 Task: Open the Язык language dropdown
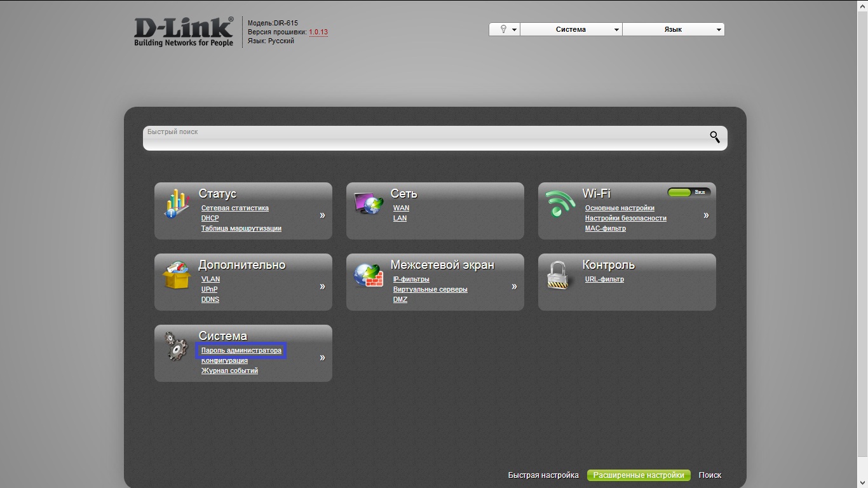674,29
